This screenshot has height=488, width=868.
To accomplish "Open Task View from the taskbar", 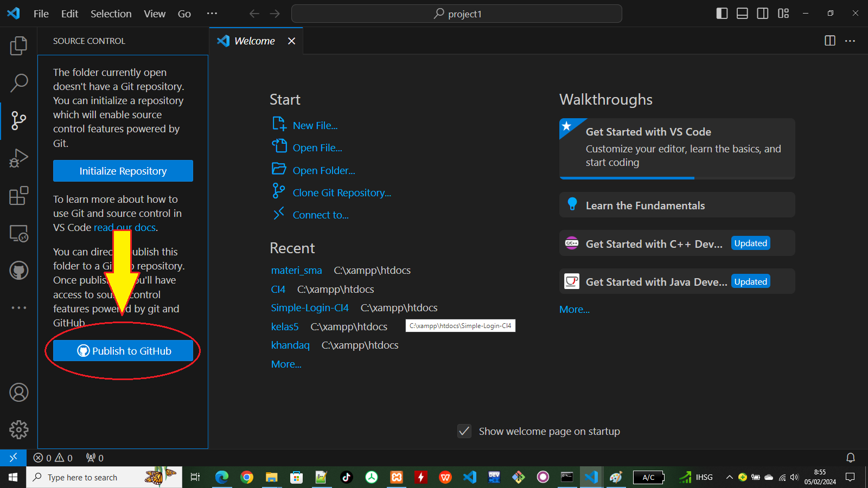I will (195, 477).
